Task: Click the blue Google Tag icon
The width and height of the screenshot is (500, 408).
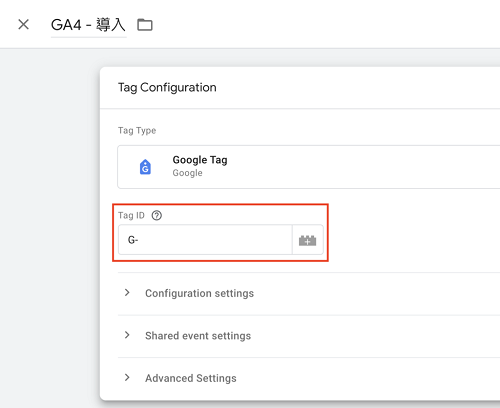Action: point(145,167)
